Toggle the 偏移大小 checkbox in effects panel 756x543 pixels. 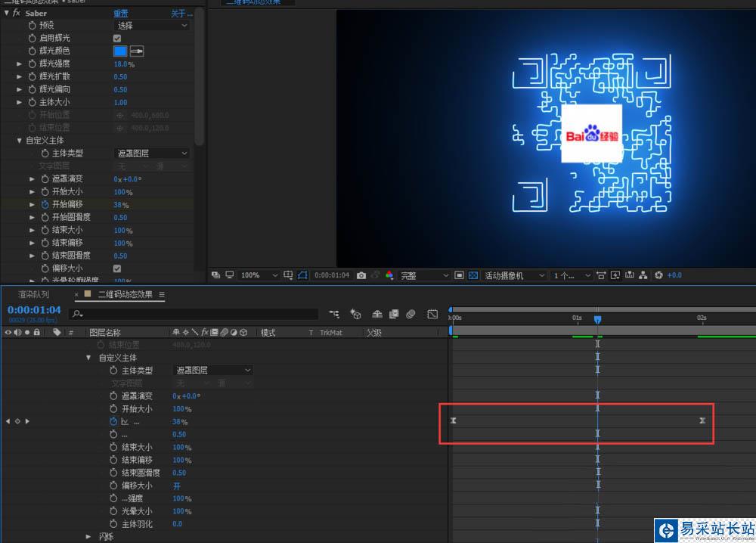117,268
